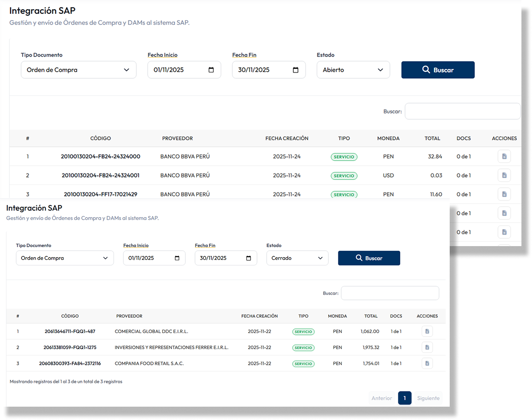This screenshot has height=420, width=532.
Task: Sort lower table by TOTAL column header
Action: coord(371,316)
